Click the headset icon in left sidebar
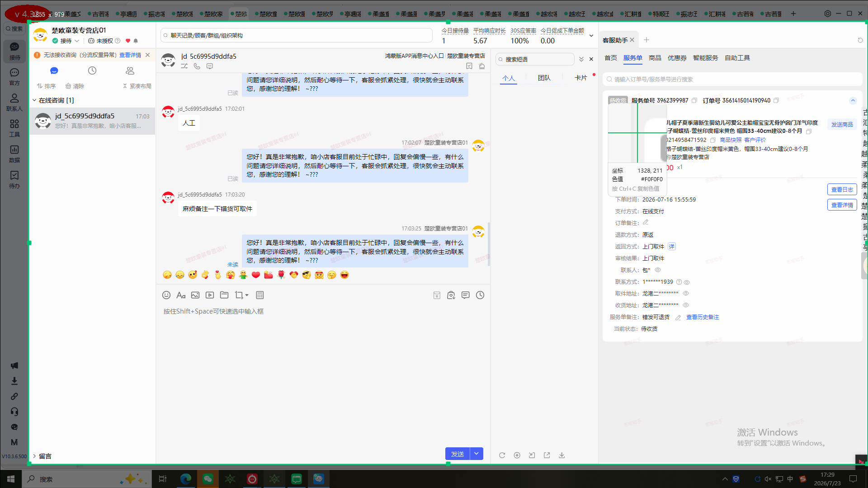 [x=14, y=412]
